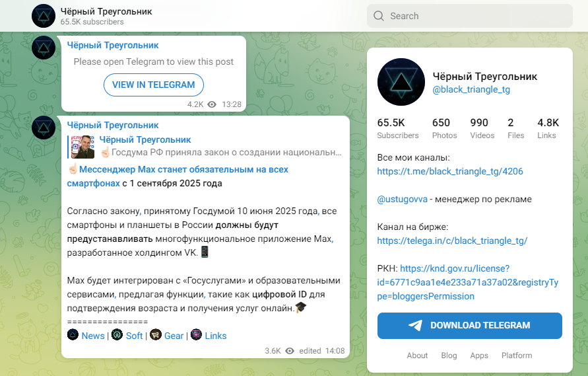Click the avatar beside the 13:28 post

44,48
